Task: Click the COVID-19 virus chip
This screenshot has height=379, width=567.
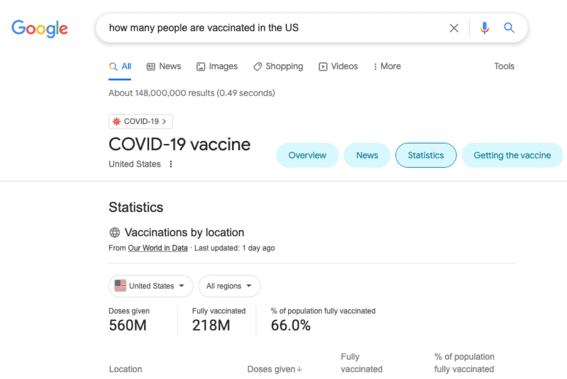Action: (x=140, y=122)
